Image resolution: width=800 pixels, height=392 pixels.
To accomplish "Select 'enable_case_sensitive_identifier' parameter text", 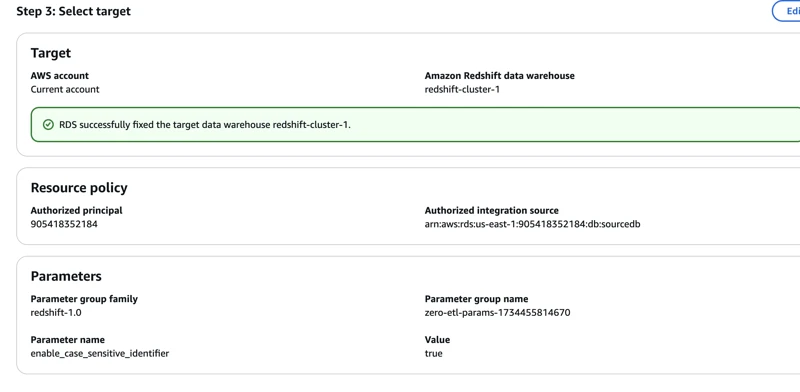I will [99, 353].
